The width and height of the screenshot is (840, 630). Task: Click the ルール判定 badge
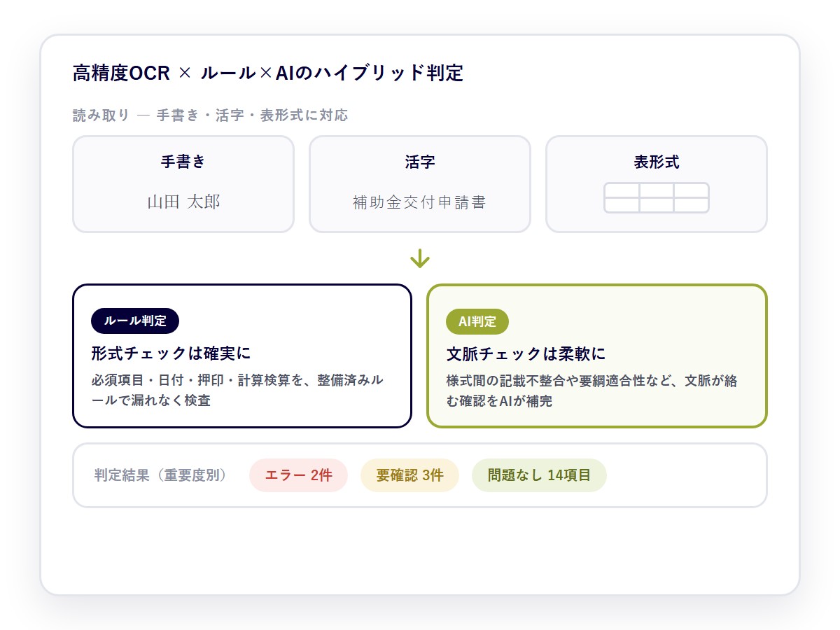click(135, 321)
